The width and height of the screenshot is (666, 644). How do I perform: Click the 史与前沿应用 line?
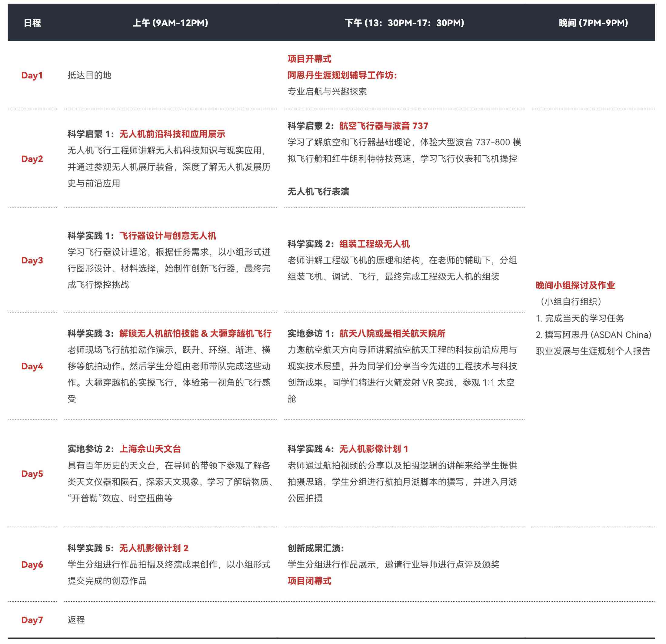click(x=94, y=183)
